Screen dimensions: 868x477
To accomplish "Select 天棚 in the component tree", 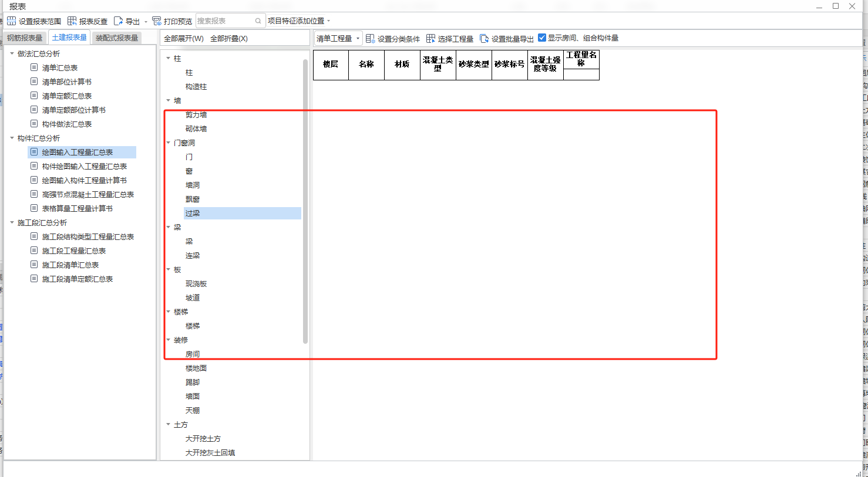I will (193, 410).
